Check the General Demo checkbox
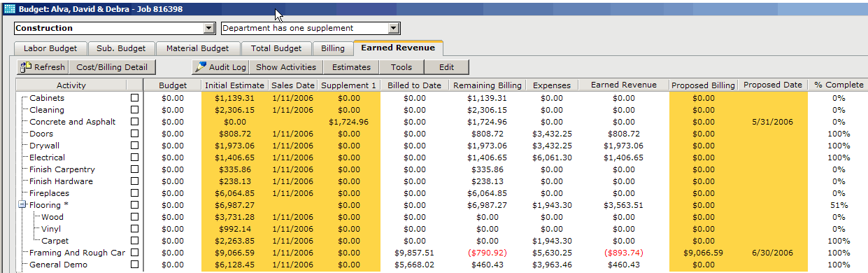This screenshot has height=273, width=868. click(x=135, y=265)
